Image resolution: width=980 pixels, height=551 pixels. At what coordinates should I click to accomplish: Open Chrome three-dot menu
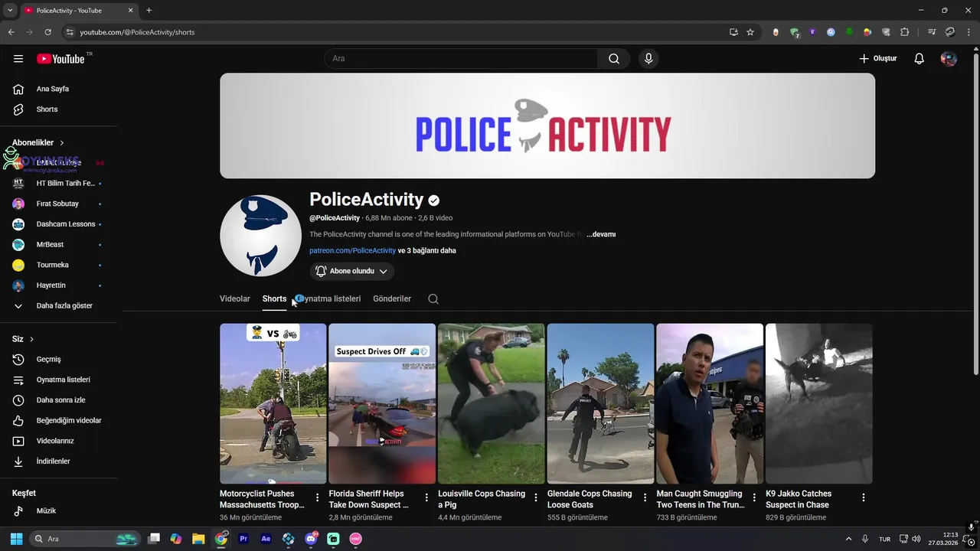pyautogui.click(x=968, y=32)
